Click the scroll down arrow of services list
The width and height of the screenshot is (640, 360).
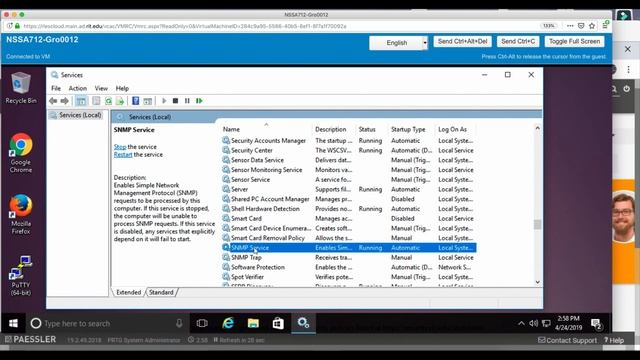[x=538, y=282]
